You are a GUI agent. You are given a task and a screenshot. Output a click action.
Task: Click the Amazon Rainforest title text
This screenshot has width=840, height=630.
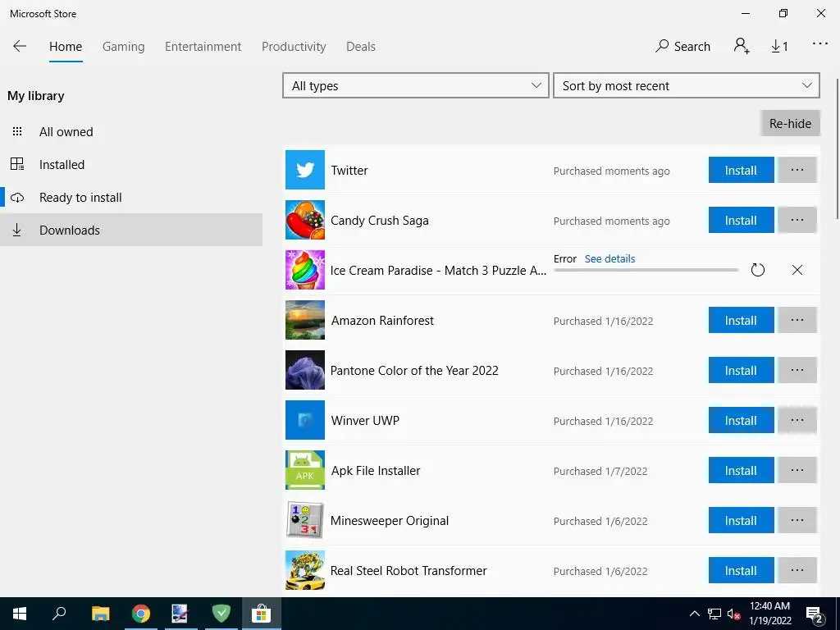tap(382, 321)
